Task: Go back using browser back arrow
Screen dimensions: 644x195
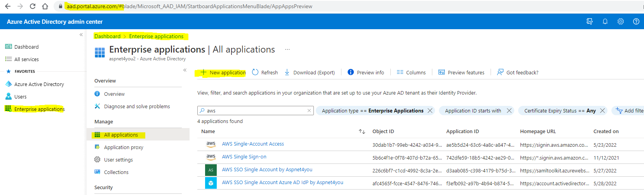Action: 8,6
